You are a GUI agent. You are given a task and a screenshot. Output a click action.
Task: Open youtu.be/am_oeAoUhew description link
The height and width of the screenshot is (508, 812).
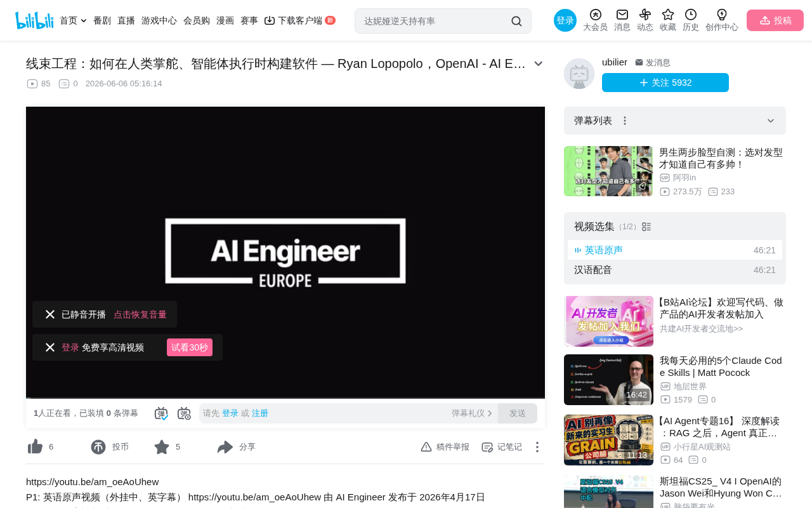93,481
